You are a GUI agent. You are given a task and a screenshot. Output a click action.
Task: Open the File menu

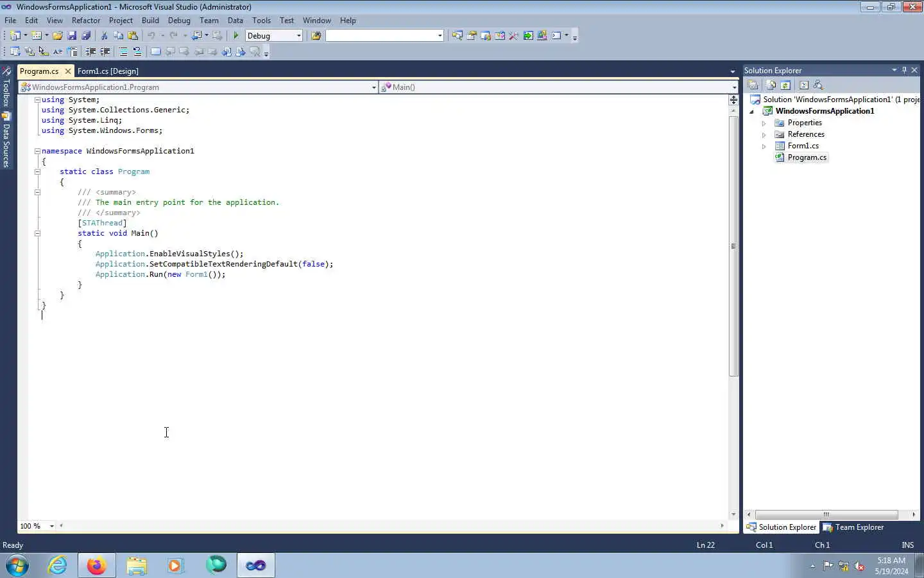[10, 21]
